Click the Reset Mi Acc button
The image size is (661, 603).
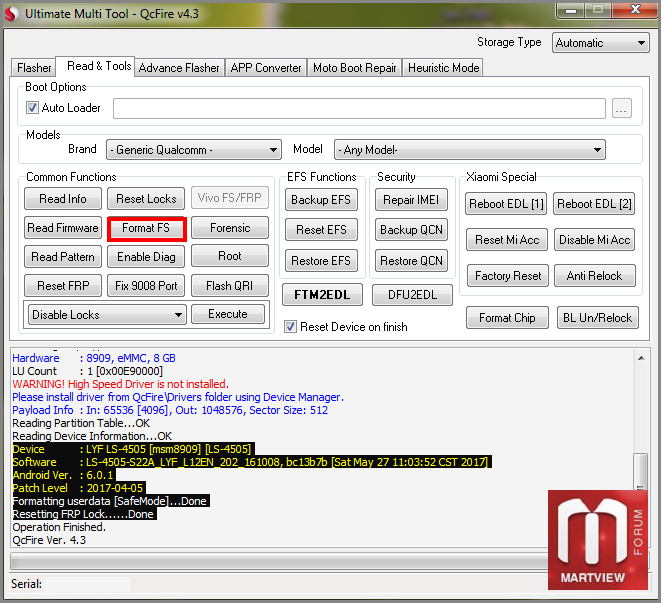pos(507,240)
